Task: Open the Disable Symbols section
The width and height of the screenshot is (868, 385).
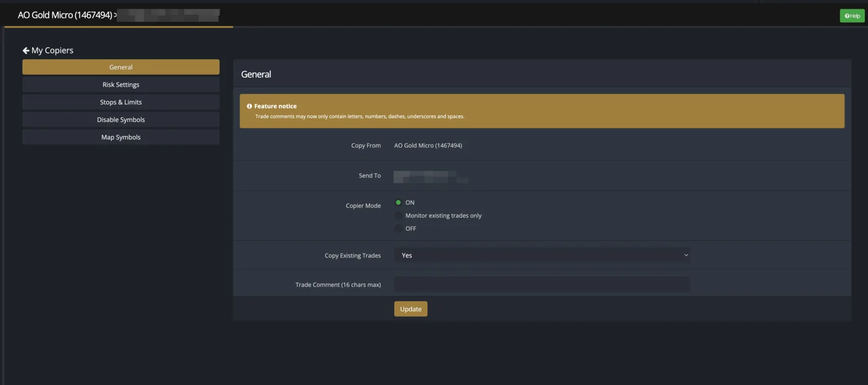Action: 121,119
